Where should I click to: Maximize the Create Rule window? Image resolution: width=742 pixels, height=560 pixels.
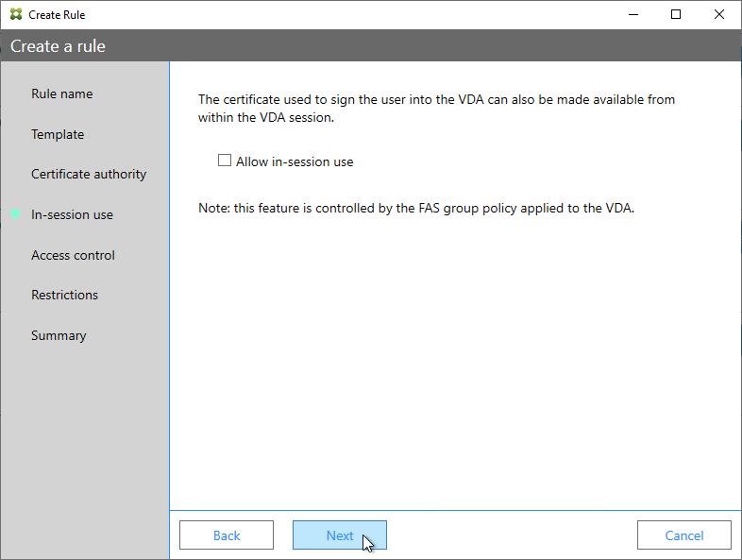click(x=676, y=15)
